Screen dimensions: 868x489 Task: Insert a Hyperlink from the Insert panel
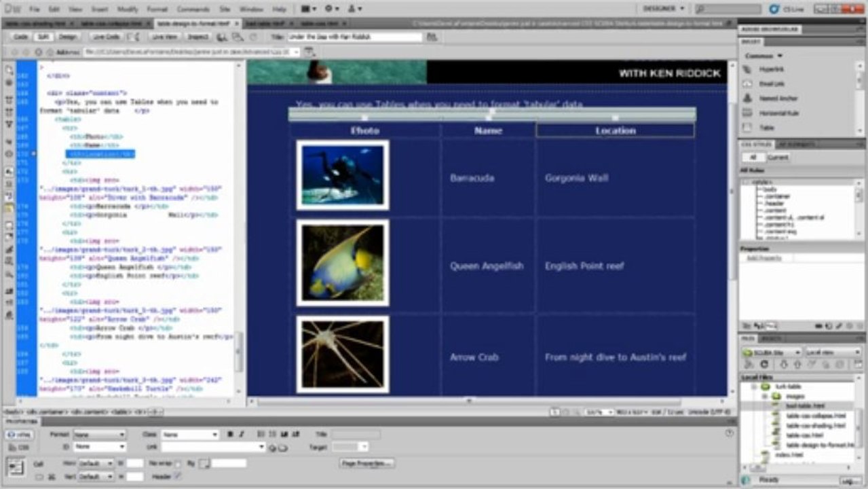(772, 70)
